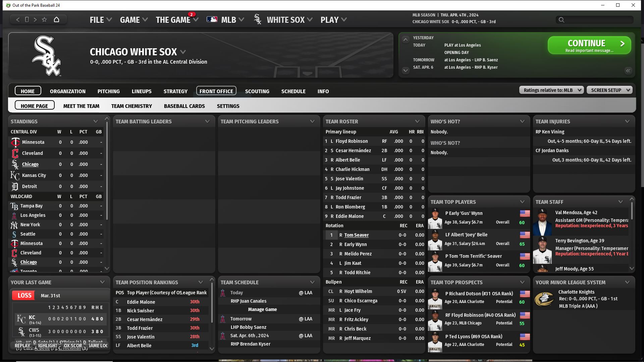
Task: Go back with the left arrow icon
Action: (x=18, y=20)
